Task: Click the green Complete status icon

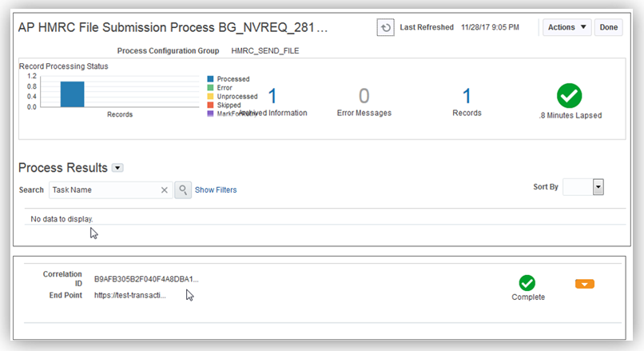Action: coord(527,283)
